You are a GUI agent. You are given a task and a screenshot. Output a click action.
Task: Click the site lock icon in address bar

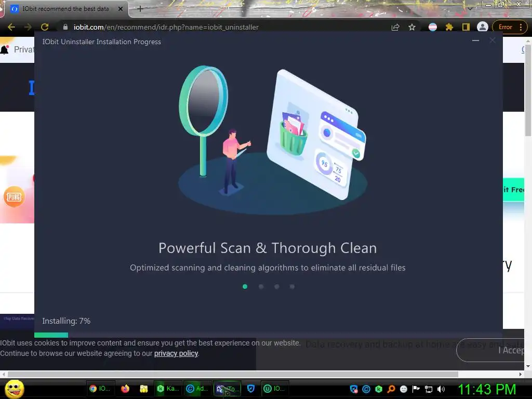(x=65, y=27)
